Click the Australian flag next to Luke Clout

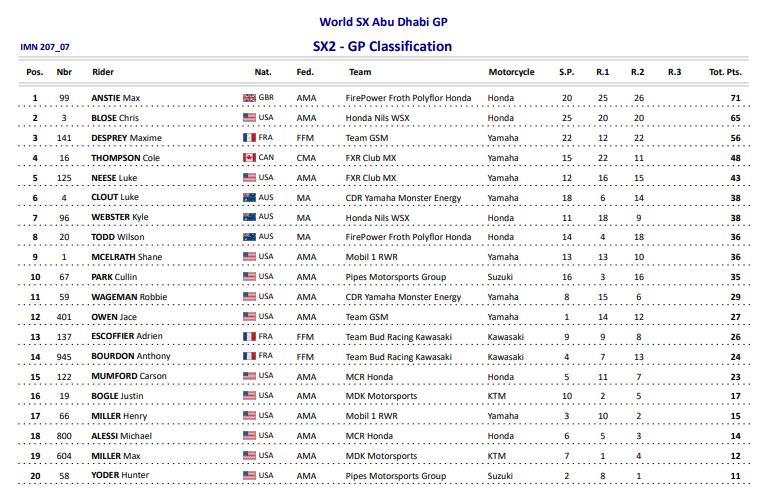tap(250, 198)
